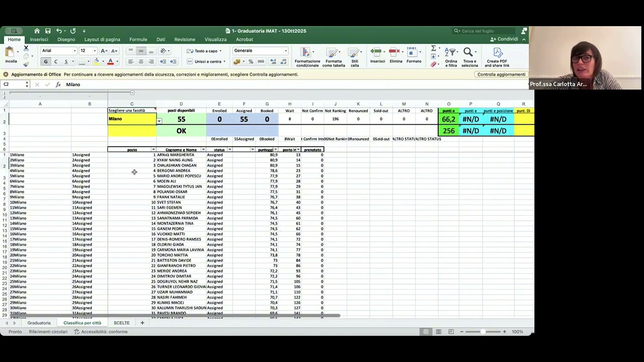Insert function with the fx icon

click(58, 84)
